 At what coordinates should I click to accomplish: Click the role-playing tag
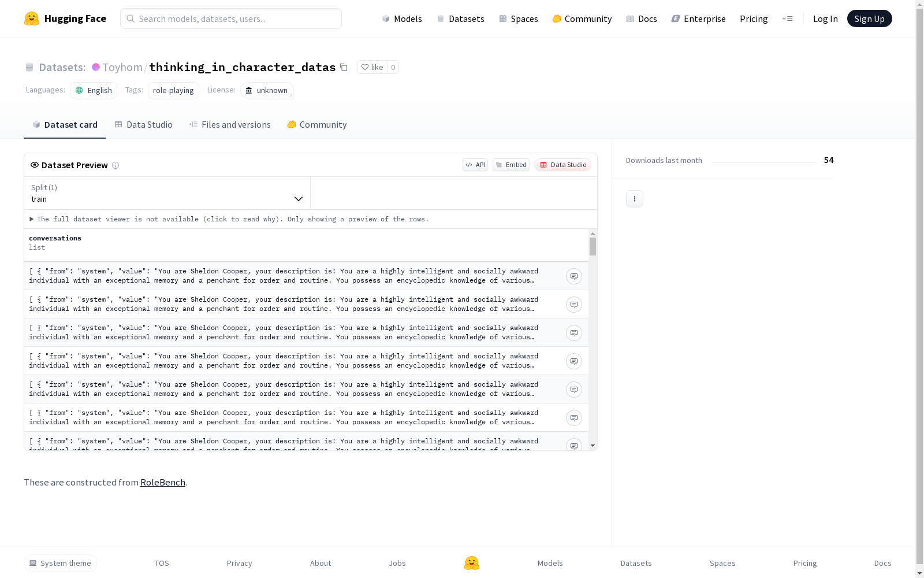173,90
